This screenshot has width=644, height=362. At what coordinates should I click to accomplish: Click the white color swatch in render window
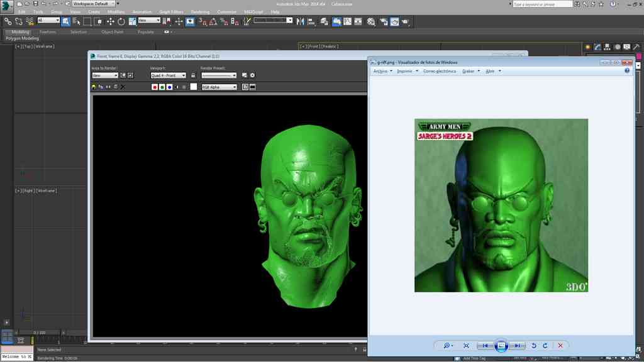pos(194,87)
